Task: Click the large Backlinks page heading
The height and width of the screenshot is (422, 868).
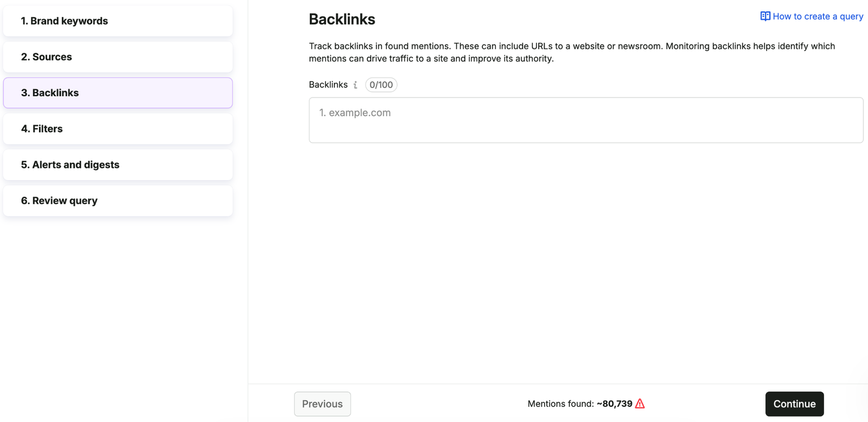Action: click(x=342, y=20)
